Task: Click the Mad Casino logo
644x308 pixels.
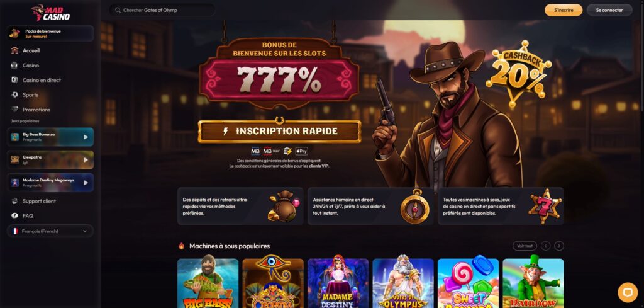Action: (50, 13)
